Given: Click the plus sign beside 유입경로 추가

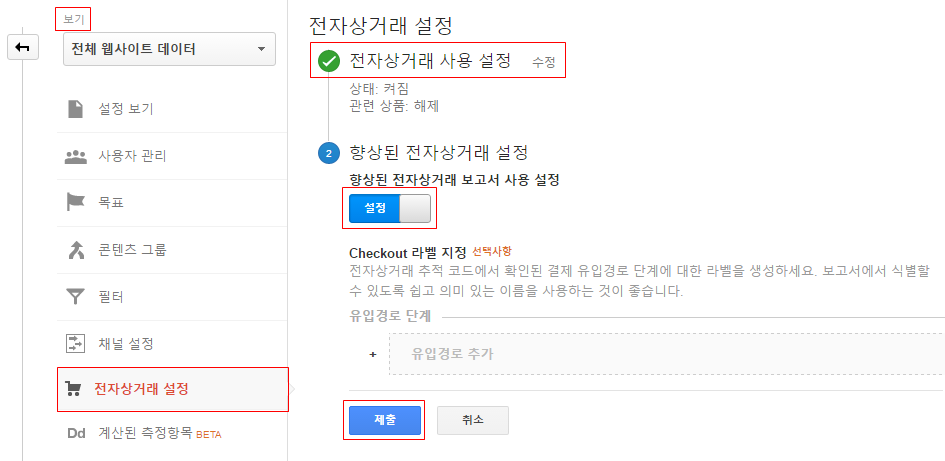Looking at the screenshot, I should [x=372, y=354].
